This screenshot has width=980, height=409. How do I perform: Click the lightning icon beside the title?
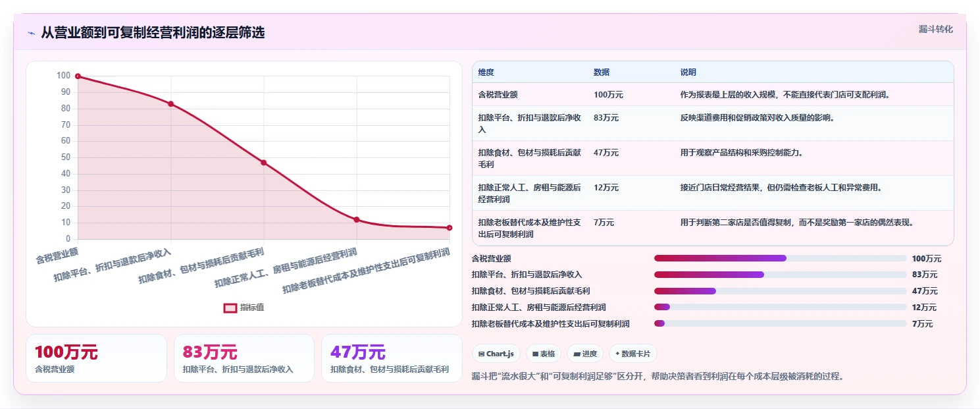[x=31, y=33]
